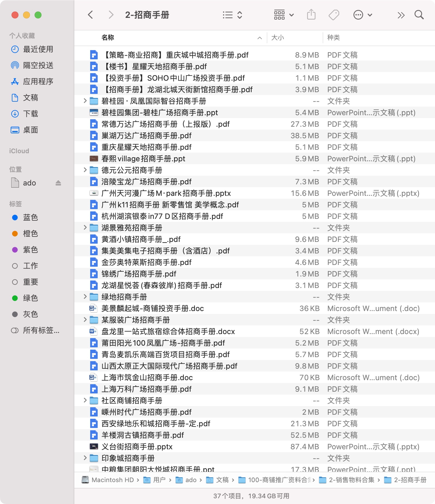Select the 紫色 tag
Screen dimensions: 435x504
click(31, 250)
